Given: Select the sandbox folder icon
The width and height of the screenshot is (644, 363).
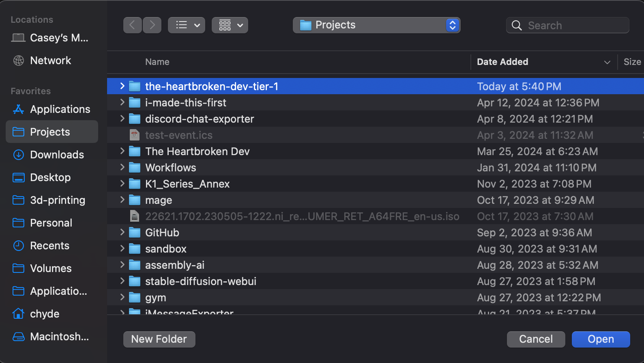Looking at the screenshot, I should [135, 248].
